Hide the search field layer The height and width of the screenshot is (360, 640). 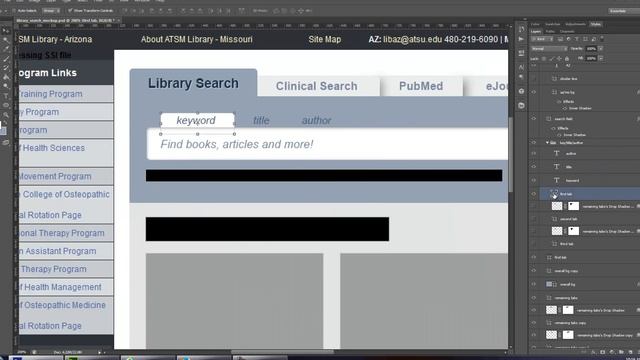tap(533, 119)
